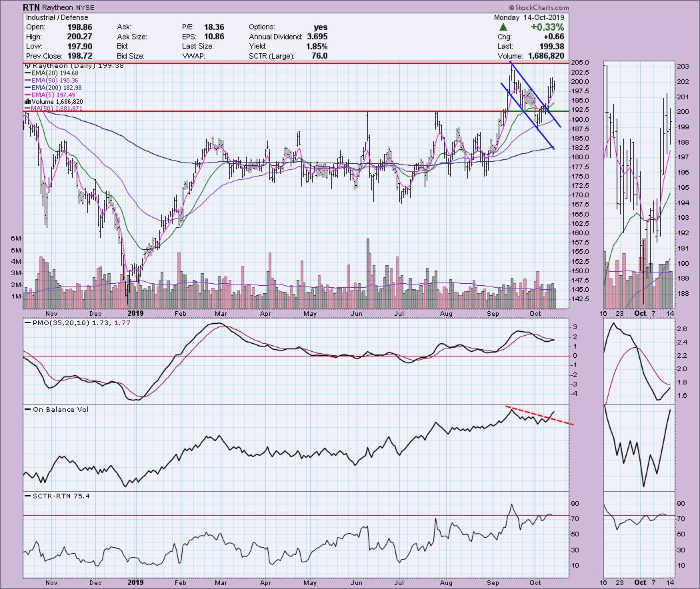Image resolution: width=700 pixels, height=589 pixels.
Task: Click the EMA(20) 194.68 legend entry
Action: point(52,73)
